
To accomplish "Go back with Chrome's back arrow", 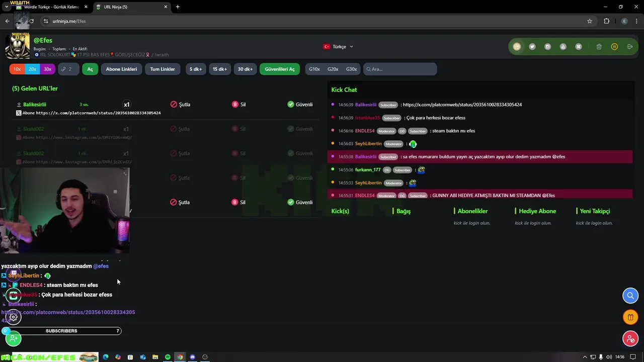I will click(x=7, y=21).
